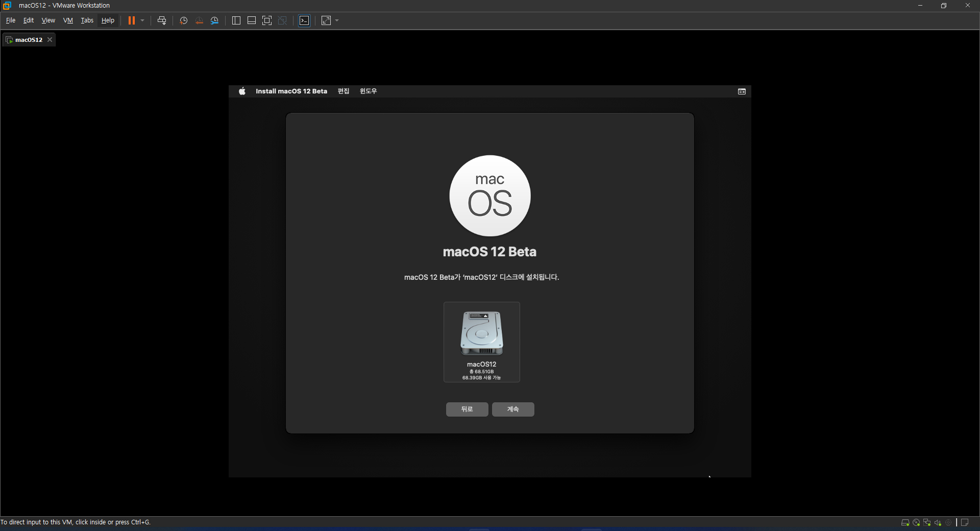Take a snapshot of the VM

pyautogui.click(x=183, y=20)
